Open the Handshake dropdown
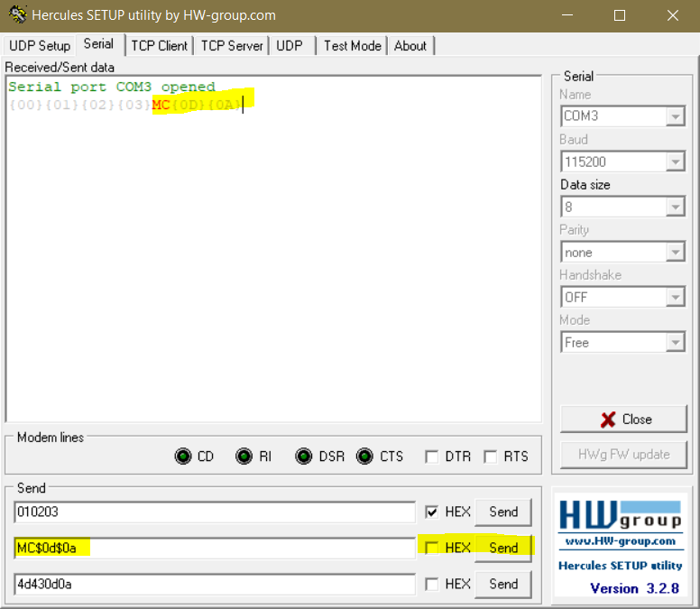Viewport: 700px width, 609px height. tap(676, 298)
